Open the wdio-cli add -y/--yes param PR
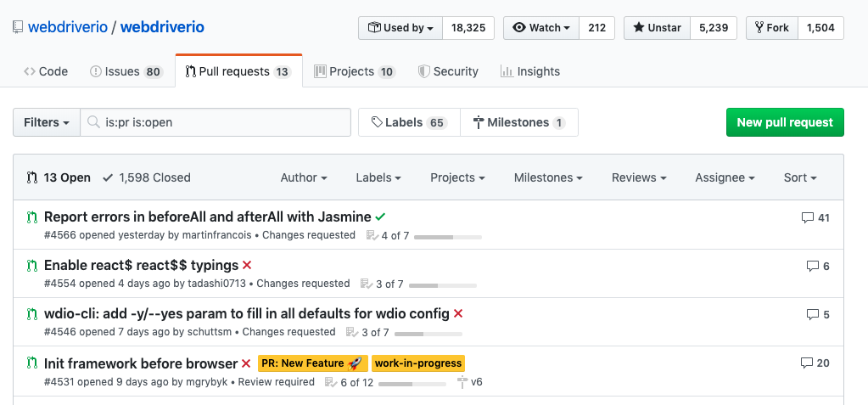 [x=247, y=313]
